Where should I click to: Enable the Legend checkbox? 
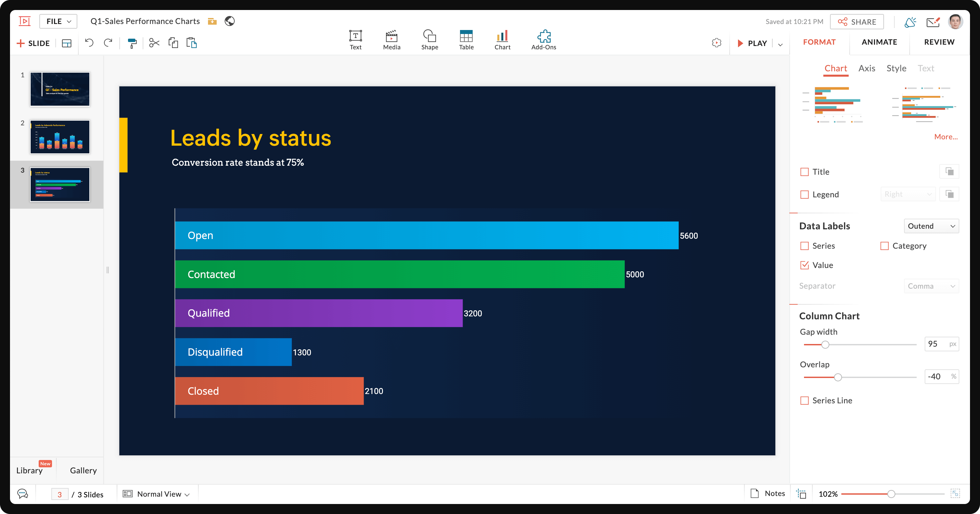(x=805, y=195)
